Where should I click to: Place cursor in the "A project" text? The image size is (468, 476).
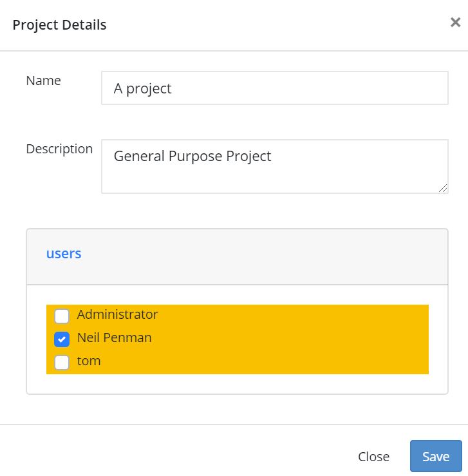click(142, 88)
